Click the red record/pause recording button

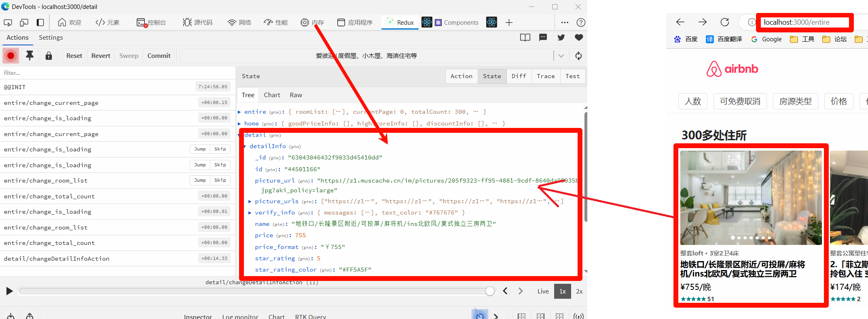11,56
